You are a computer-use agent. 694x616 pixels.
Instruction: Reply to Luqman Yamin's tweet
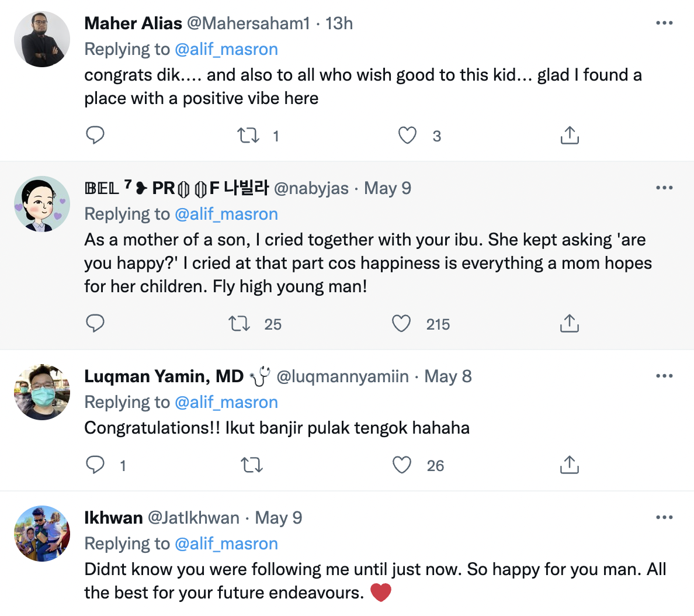pyautogui.click(x=95, y=465)
